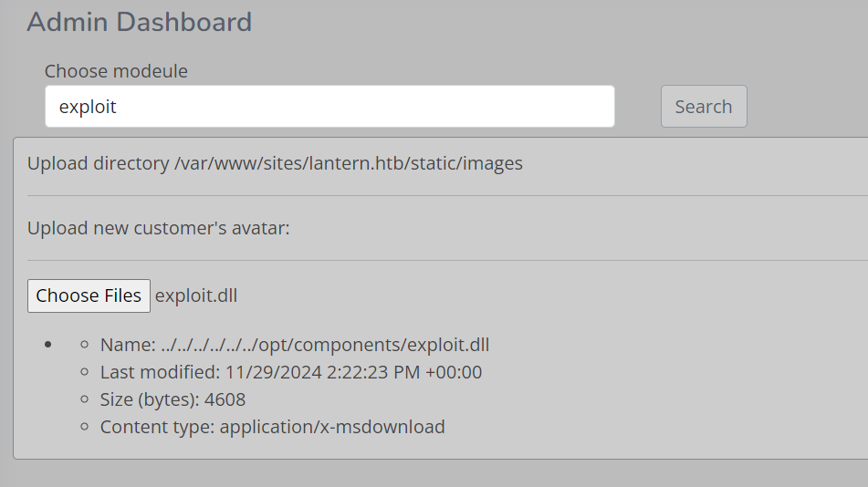The width and height of the screenshot is (868, 487).
Task: Click the divider line under Upload directory
Action: point(438,195)
